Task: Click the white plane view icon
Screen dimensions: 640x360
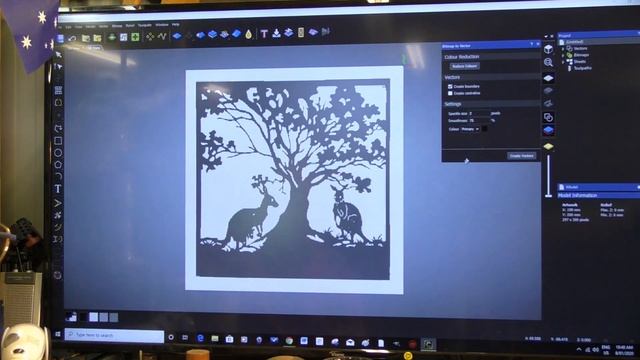Action: point(548,78)
